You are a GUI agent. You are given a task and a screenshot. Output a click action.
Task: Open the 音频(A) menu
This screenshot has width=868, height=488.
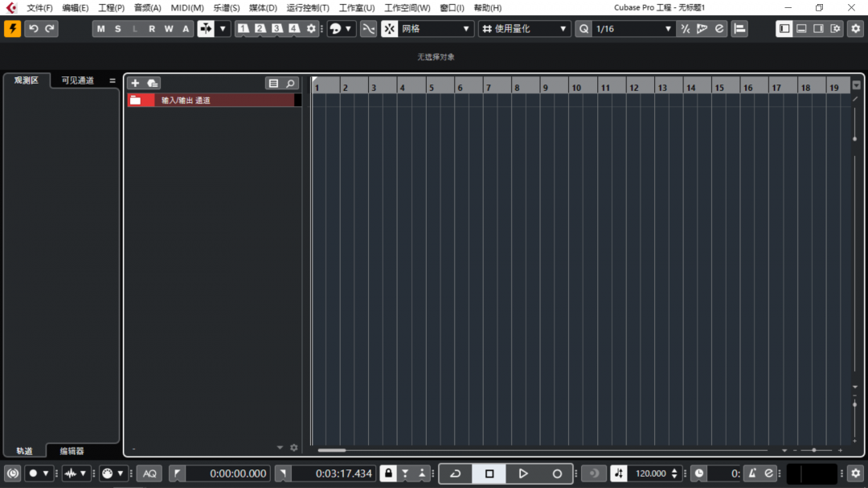pos(147,8)
